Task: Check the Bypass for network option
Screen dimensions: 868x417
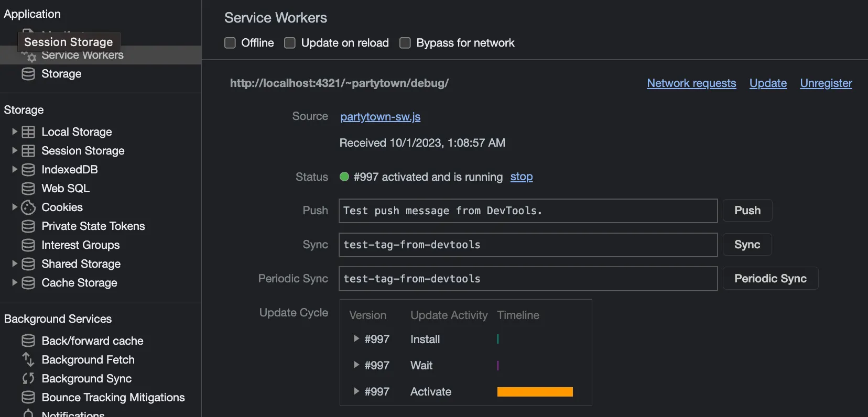Action: coord(405,43)
